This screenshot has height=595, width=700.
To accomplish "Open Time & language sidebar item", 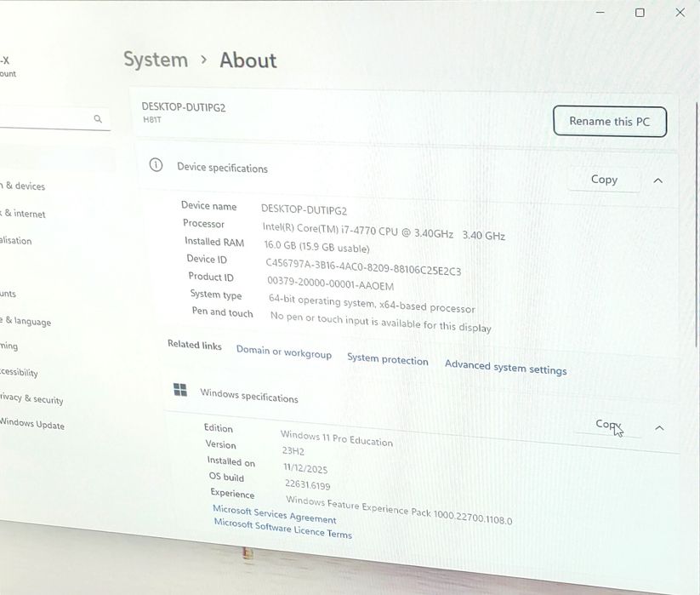I will click(26, 321).
